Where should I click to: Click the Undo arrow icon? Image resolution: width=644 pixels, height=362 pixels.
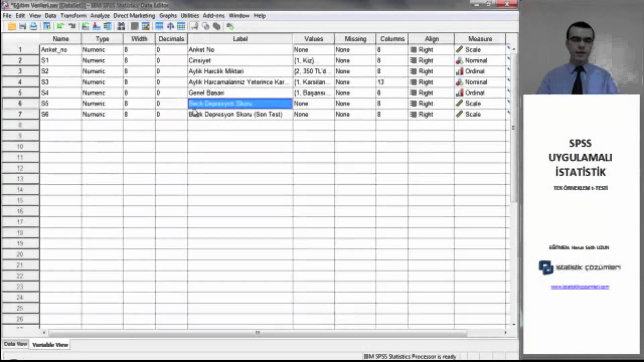point(60,26)
